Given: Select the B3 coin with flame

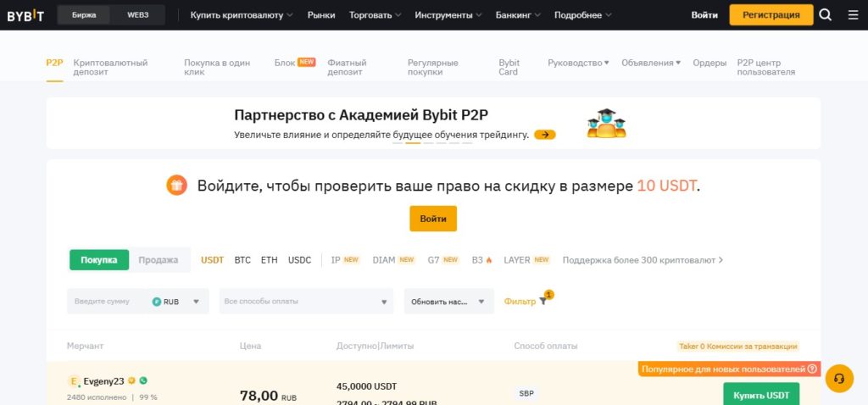Looking at the screenshot, I should pyautogui.click(x=482, y=260).
